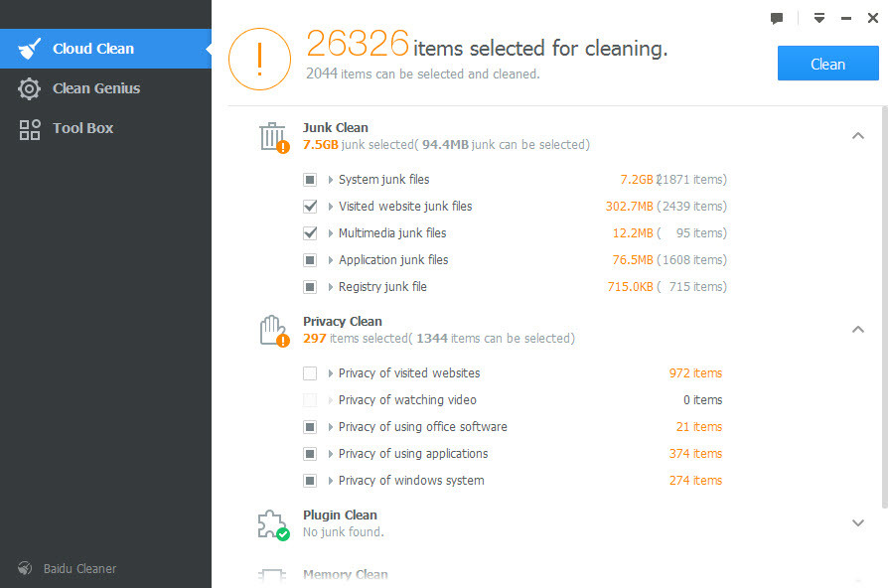Click the Cloud Clean broom icon
The width and height of the screenshot is (888, 588).
pos(29,49)
